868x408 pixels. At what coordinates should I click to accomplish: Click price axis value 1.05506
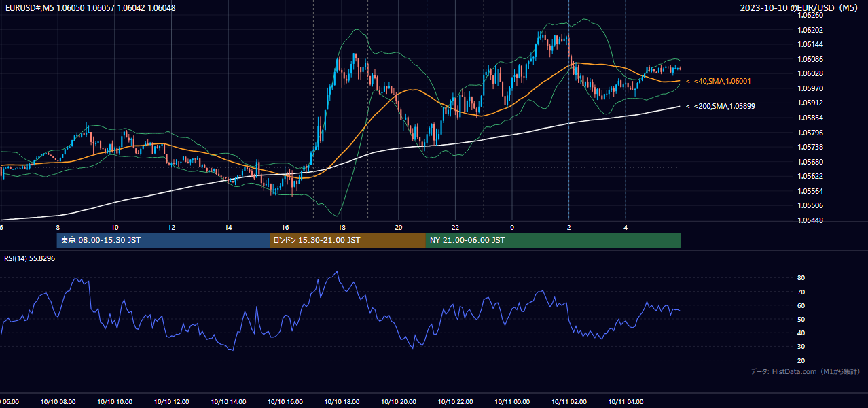[x=810, y=205]
